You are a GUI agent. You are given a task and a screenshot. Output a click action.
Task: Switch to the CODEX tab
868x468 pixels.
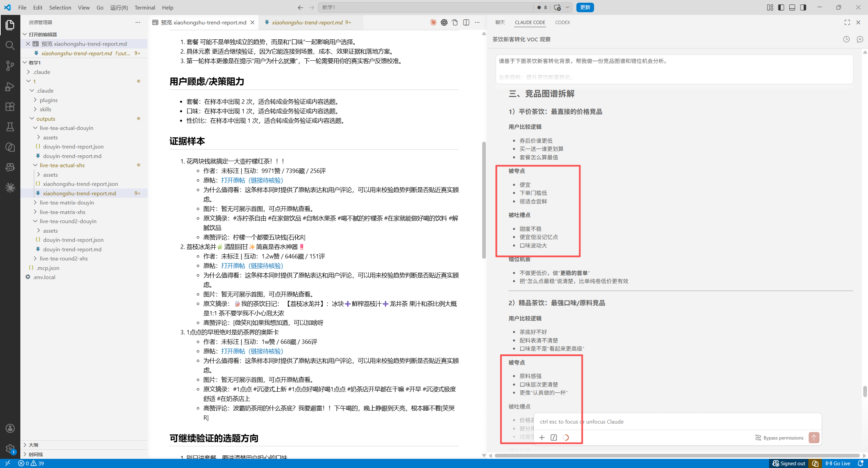coord(563,22)
